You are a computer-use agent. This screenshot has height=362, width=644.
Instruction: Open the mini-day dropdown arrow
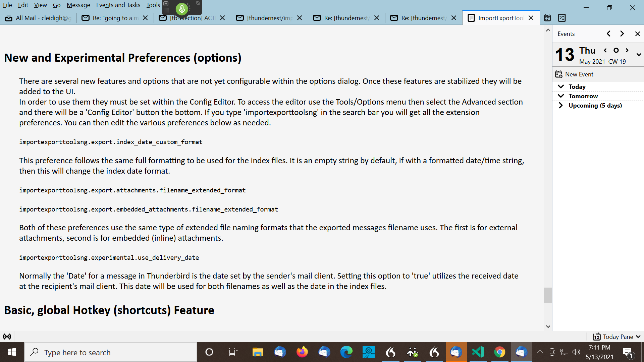[x=639, y=55]
